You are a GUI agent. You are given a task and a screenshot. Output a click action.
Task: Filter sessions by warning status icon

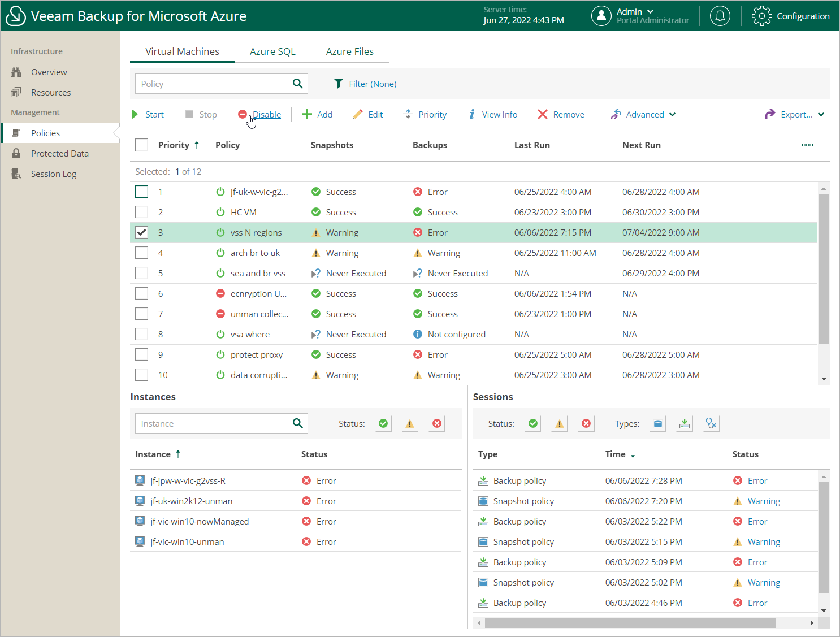559,423
